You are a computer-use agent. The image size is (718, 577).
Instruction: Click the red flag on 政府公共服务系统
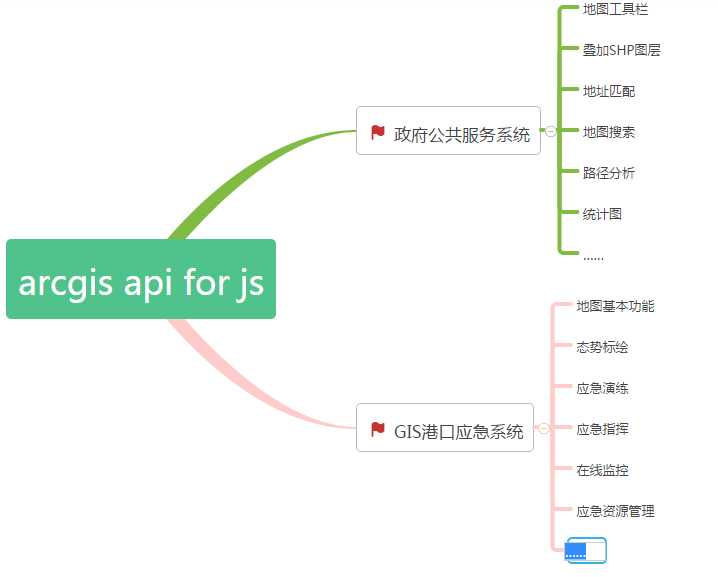click(x=378, y=133)
